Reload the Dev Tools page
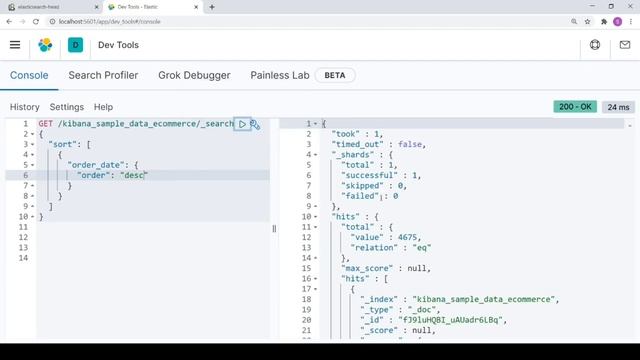 pyautogui.click(x=36, y=22)
